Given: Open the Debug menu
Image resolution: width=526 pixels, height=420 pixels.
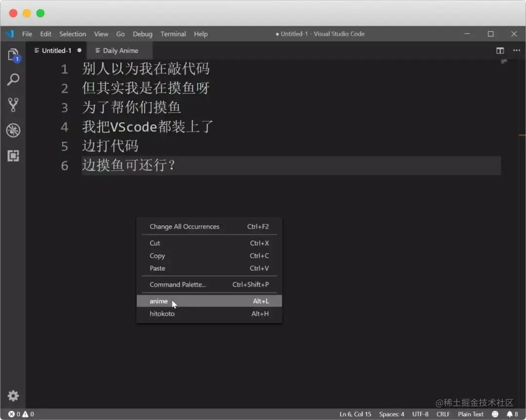Looking at the screenshot, I should point(143,34).
